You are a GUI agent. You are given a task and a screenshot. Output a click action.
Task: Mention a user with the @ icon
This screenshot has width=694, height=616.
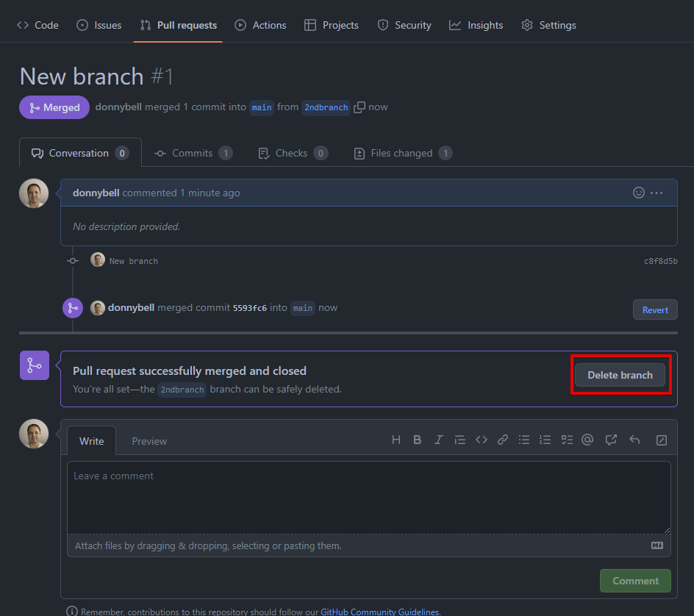(x=587, y=439)
